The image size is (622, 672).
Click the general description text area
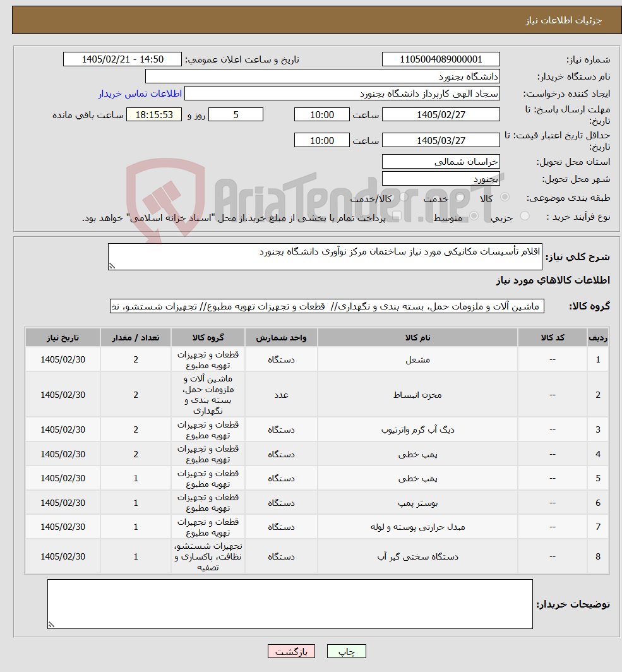(x=325, y=256)
